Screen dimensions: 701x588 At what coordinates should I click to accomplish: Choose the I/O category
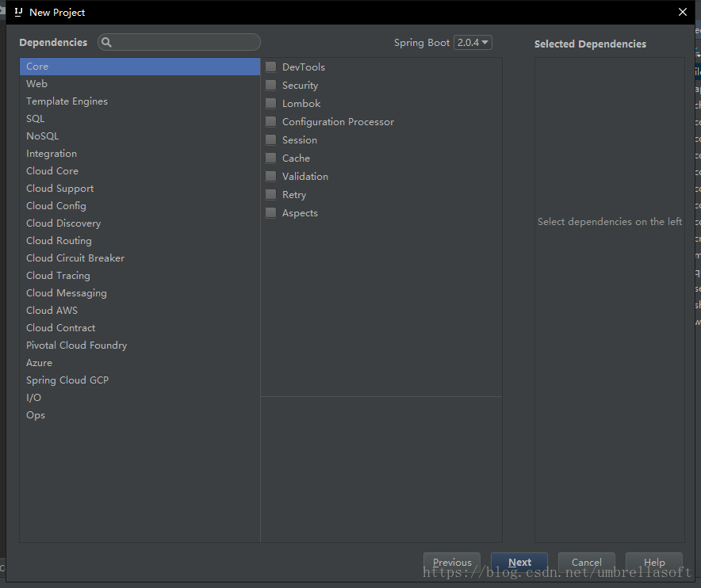click(140, 398)
